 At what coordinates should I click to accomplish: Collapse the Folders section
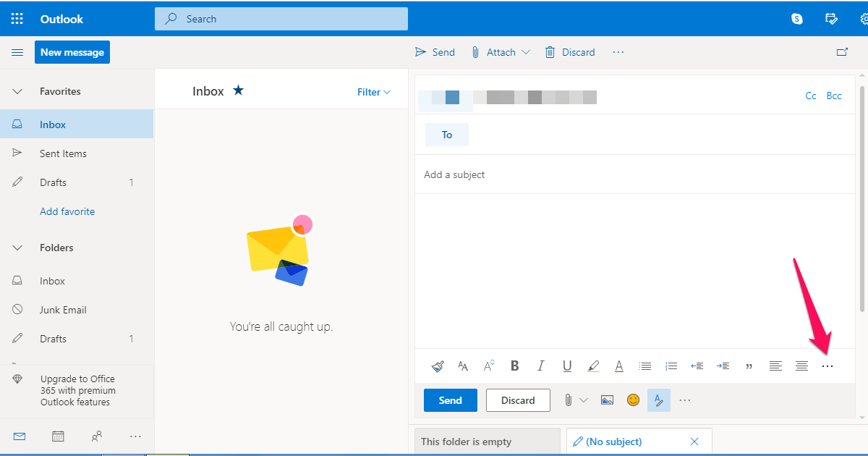[17, 248]
